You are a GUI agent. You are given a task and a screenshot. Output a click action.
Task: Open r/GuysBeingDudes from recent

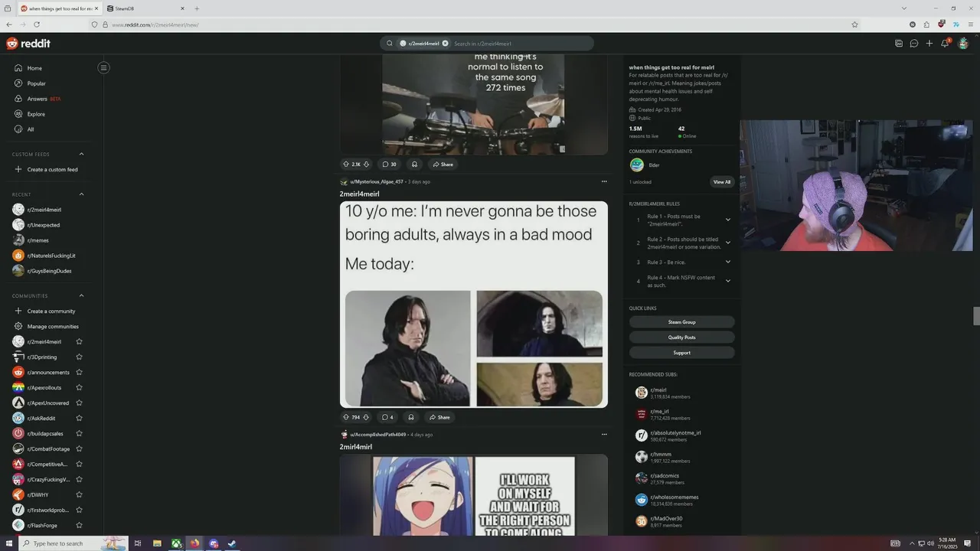49,271
